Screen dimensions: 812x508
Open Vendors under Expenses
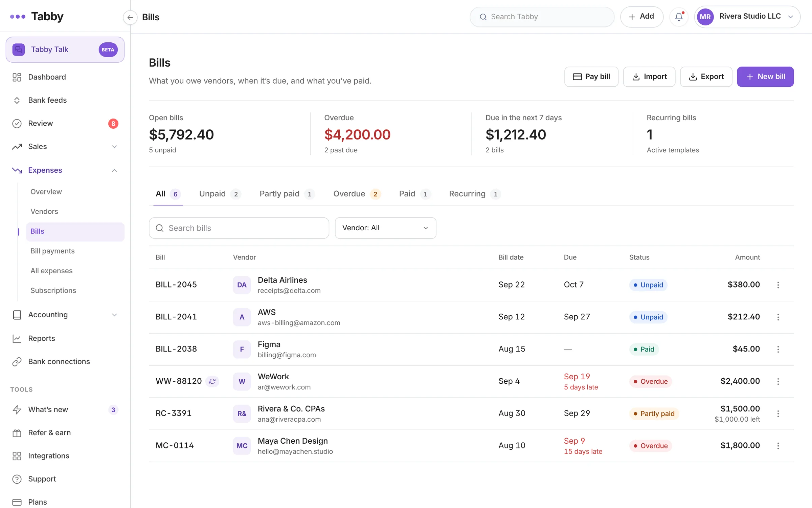click(x=75, y=211)
